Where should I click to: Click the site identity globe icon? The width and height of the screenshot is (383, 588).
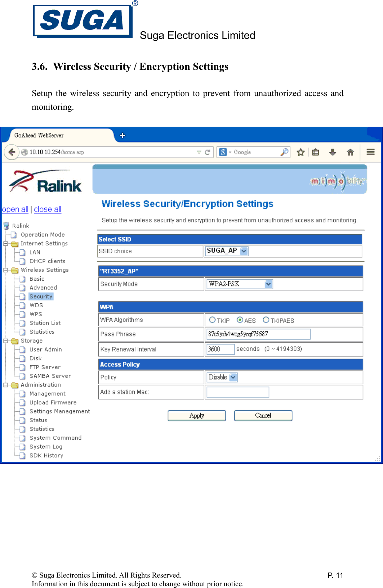tap(25, 152)
